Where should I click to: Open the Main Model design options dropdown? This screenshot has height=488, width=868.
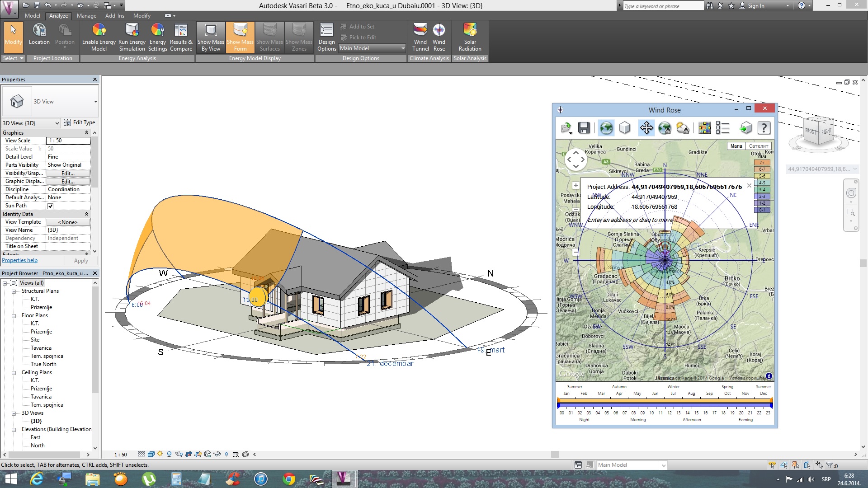tap(372, 48)
